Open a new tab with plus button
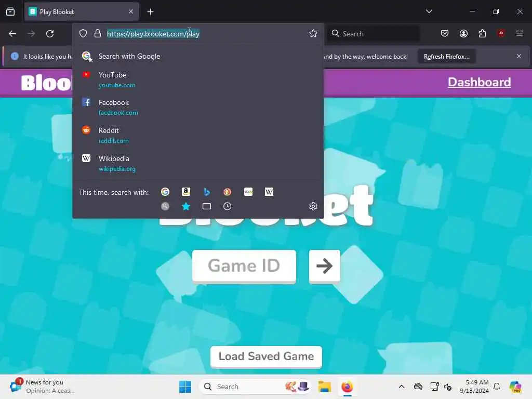532x399 pixels. pos(150,12)
